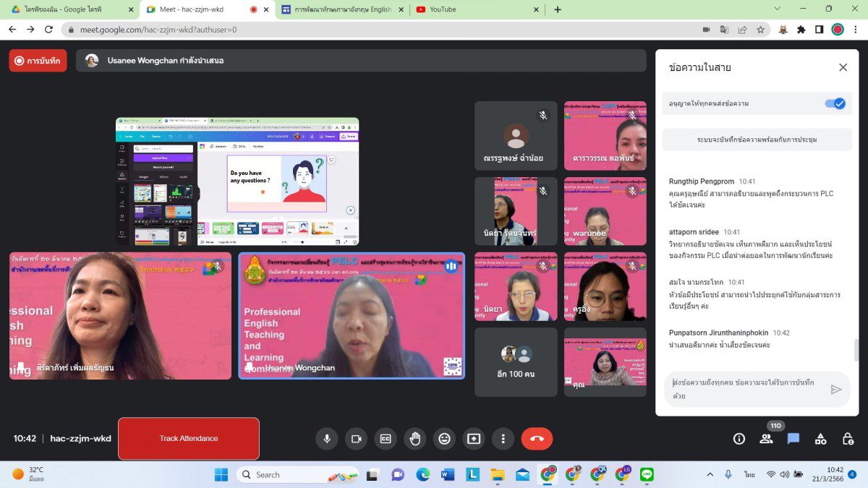The width and height of the screenshot is (868, 488).
Task: Click the chat message input field
Action: [745, 389]
